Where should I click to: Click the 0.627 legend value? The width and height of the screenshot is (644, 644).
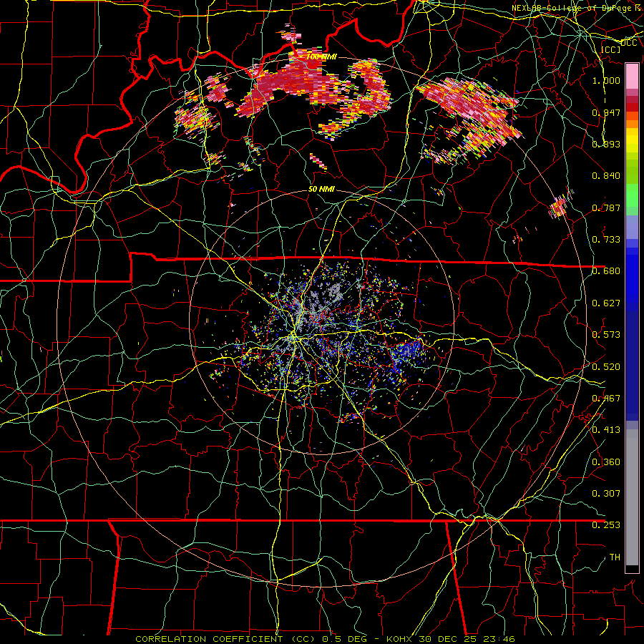click(x=606, y=303)
